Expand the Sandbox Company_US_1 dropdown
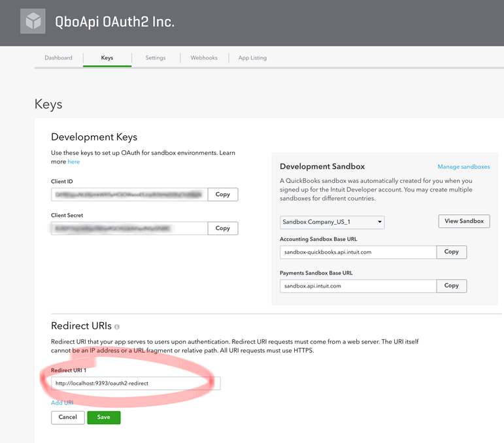This screenshot has height=443, width=504. [x=332, y=222]
